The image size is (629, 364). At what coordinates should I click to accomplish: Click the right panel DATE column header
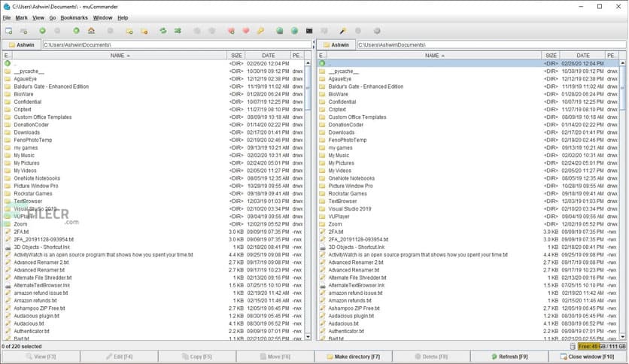coord(582,56)
